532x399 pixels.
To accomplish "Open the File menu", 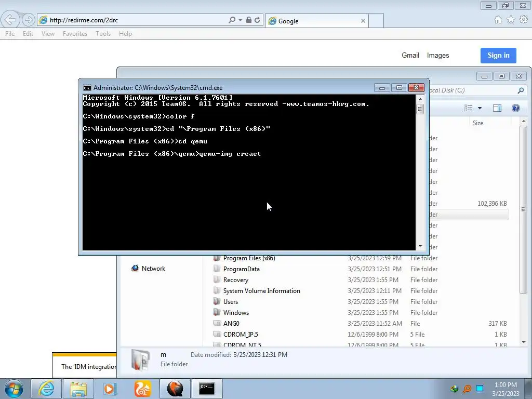I will click(10, 34).
